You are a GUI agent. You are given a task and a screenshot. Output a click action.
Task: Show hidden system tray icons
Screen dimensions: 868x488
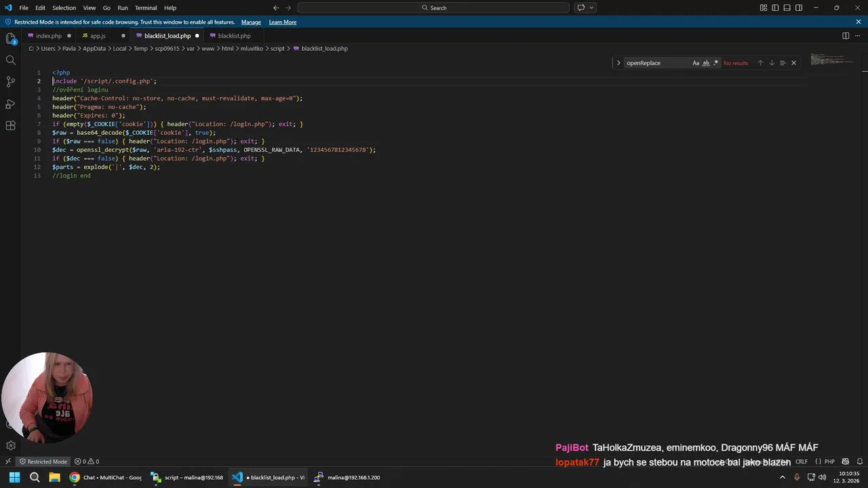click(782, 477)
